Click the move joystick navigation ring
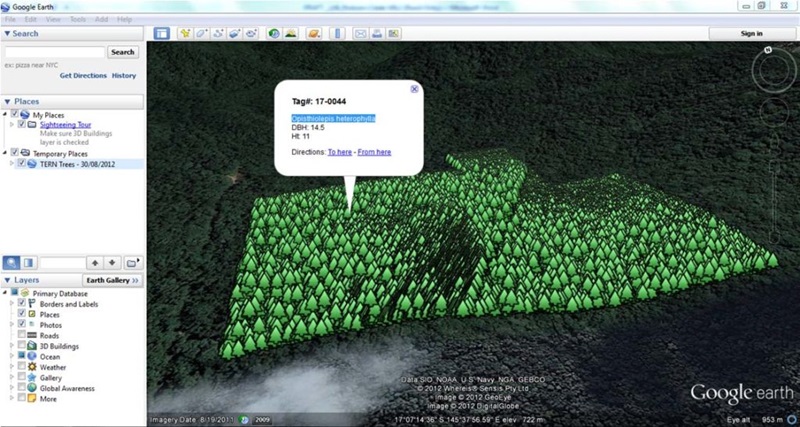The width and height of the screenshot is (800, 427). (774, 112)
